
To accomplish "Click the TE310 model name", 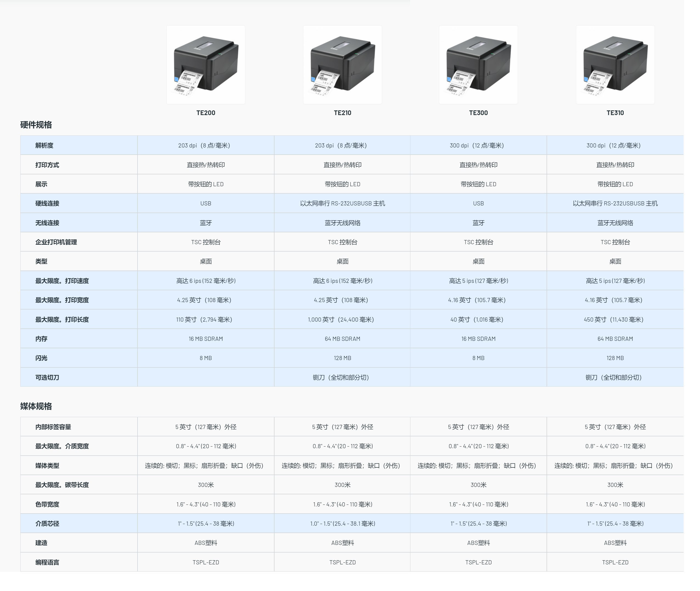I will point(615,113).
